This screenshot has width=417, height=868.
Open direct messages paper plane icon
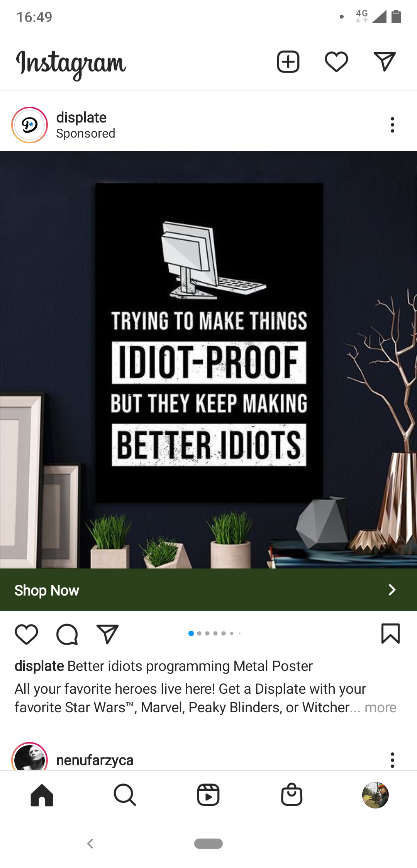(x=385, y=62)
